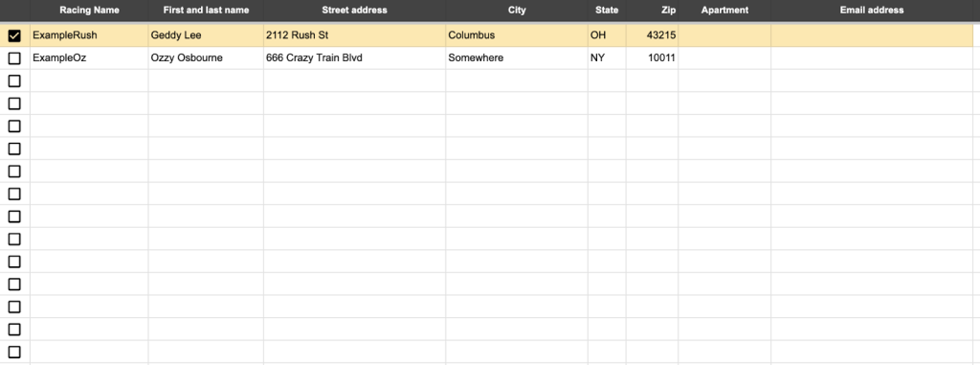Select the Racing Name column header

(x=89, y=10)
